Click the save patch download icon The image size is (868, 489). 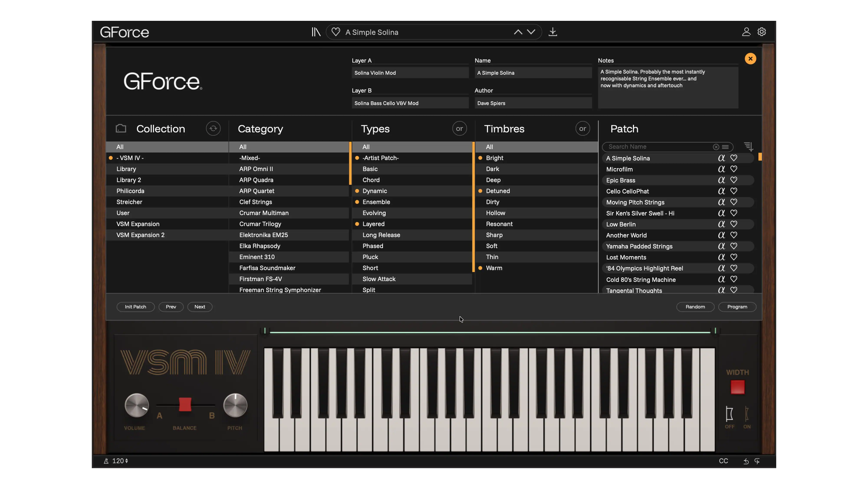click(x=553, y=32)
